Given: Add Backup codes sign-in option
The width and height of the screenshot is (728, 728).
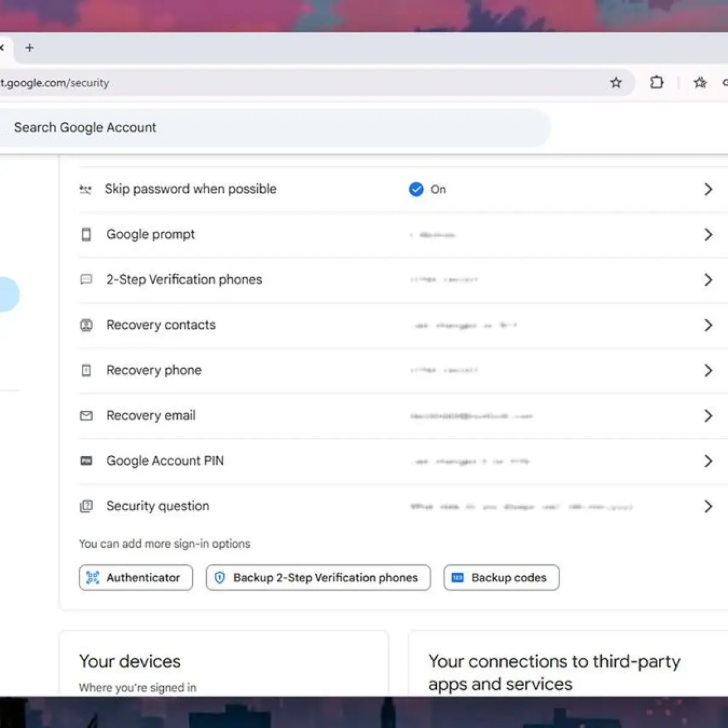Looking at the screenshot, I should click(x=501, y=578).
